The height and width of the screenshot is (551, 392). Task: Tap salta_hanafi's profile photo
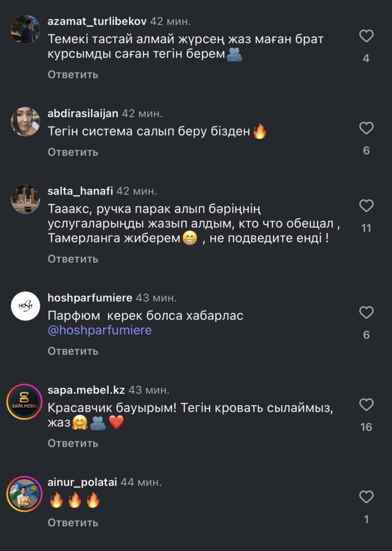click(25, 199)
